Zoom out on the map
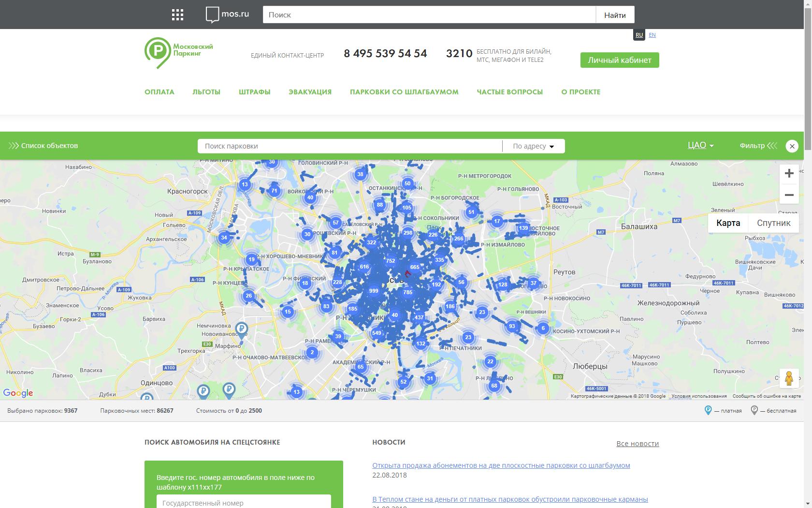 coord(789,195)
